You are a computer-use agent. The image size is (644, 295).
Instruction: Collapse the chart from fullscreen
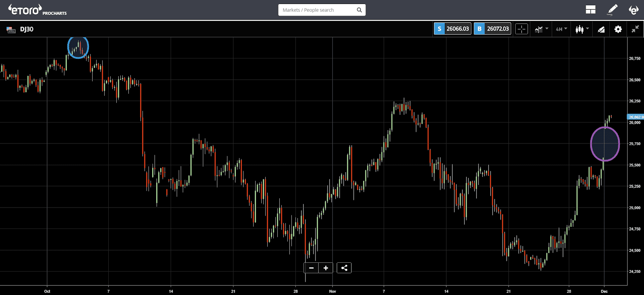tap(635, 29)
